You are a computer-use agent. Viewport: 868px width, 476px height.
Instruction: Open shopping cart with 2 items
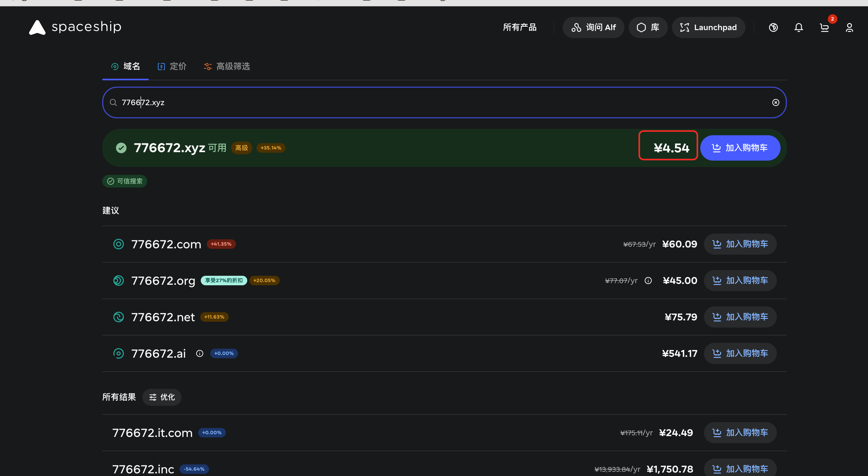pos(824,27)
